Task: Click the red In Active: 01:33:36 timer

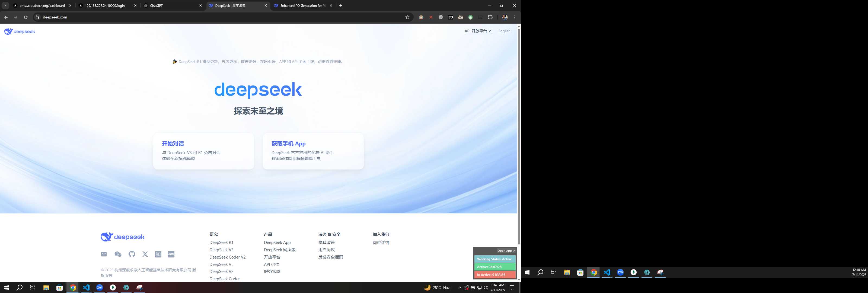Action: pos(495,275)
